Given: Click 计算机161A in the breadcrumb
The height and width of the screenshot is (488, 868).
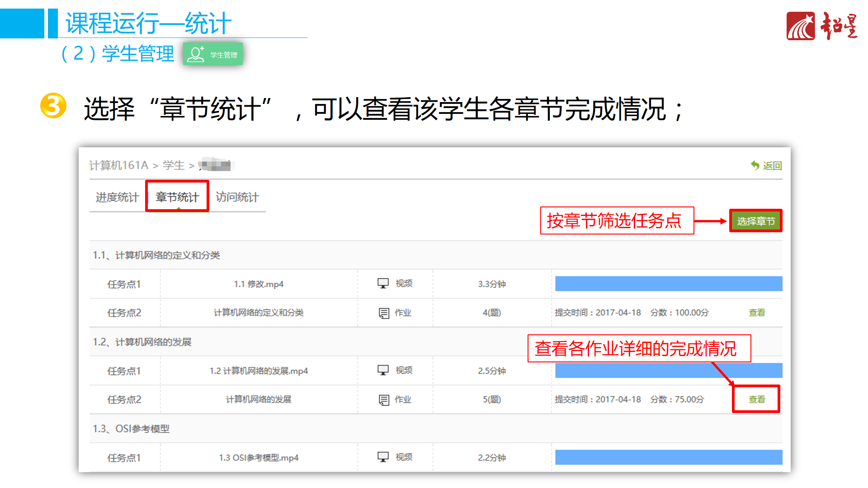Looking at the screenshot, I should pos(118,165).
